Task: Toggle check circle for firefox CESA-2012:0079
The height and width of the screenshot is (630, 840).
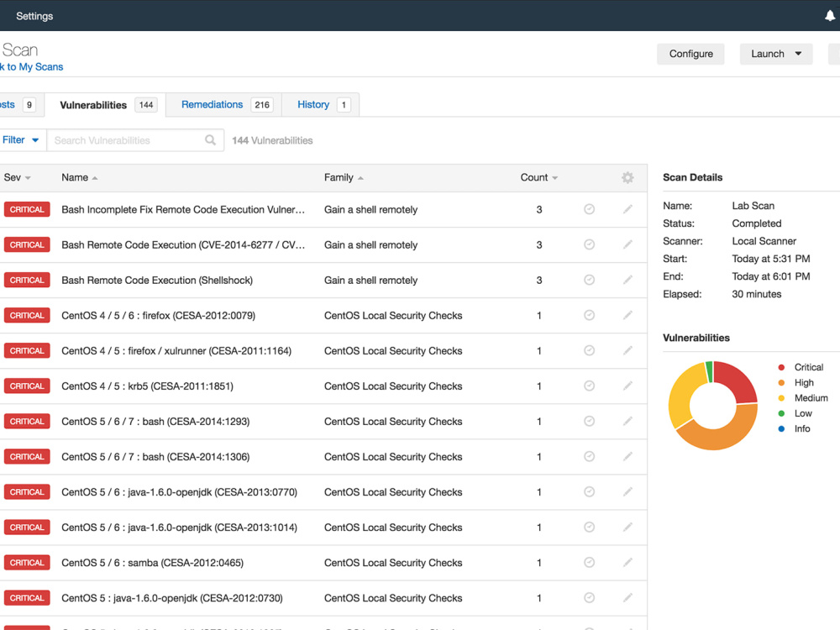Action: (590, 315)
